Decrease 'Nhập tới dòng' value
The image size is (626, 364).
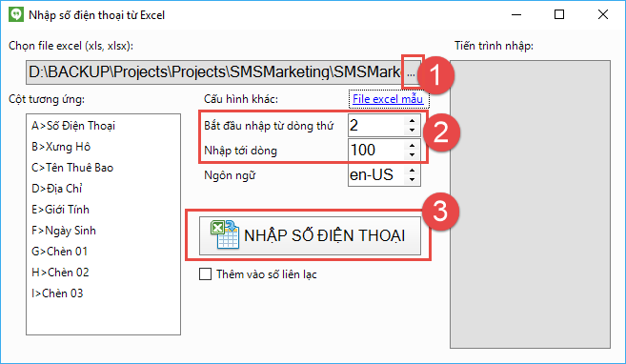click(x=412, y=155)
